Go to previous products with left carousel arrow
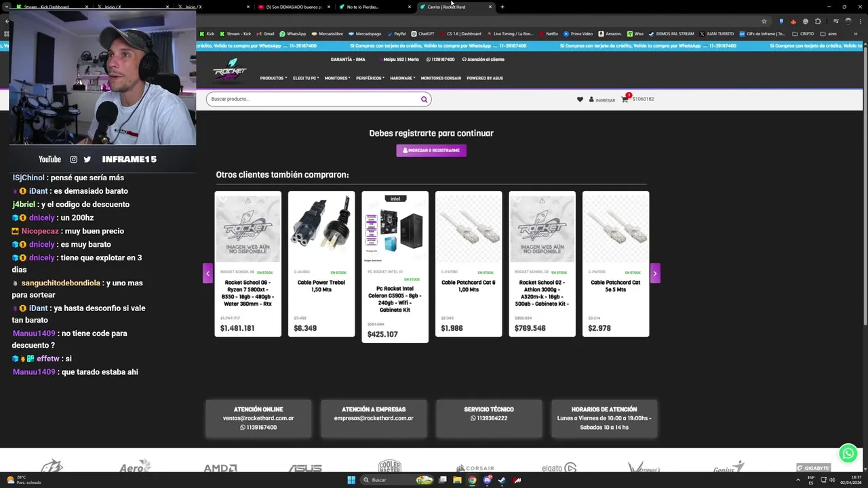The height and width of the screenshot is (488, 868). pyautogui.click(x=208, y=273)
